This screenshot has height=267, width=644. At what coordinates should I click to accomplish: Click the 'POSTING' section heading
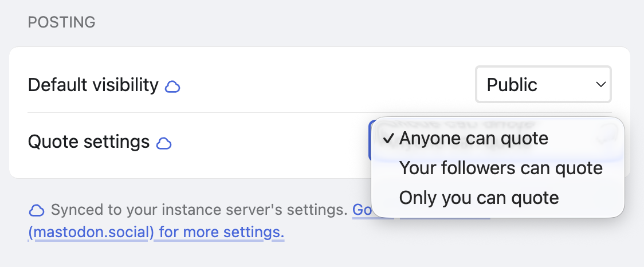click(61, 22)
